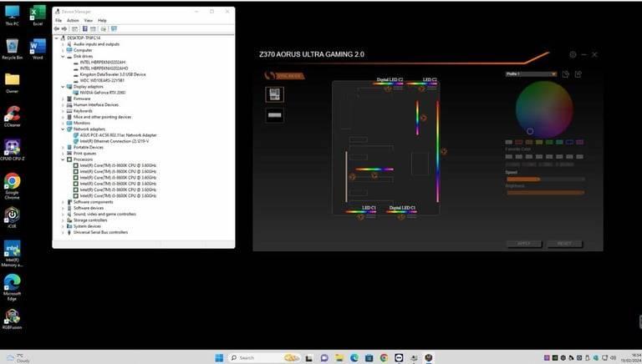Click the Digital LED C2 zone icon

point(387,88)
